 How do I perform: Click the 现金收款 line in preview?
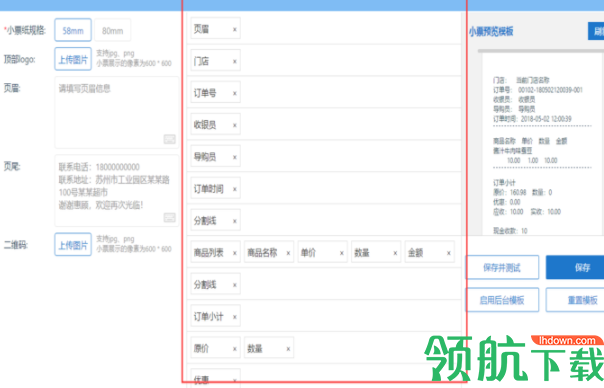tap(510, 231)
